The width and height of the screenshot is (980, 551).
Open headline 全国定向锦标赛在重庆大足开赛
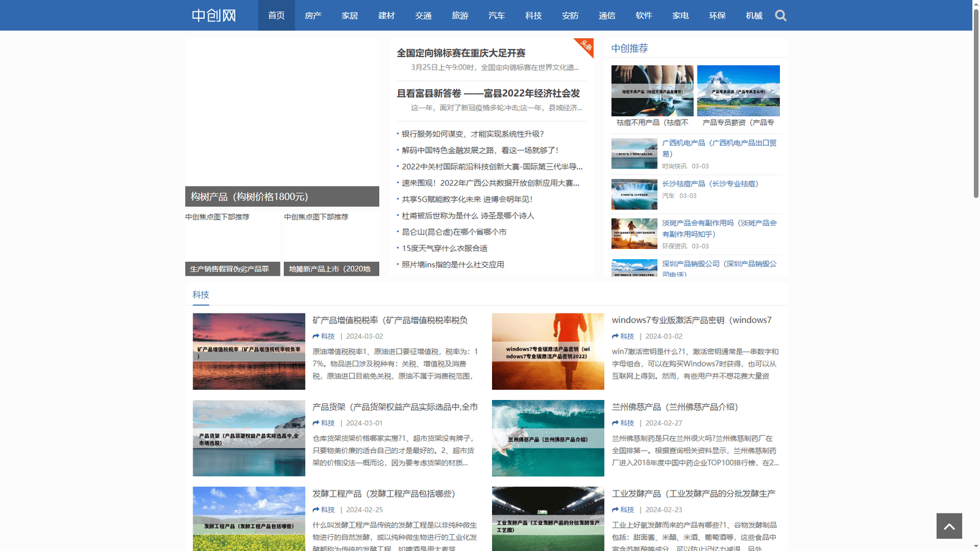tap(461, 52)
